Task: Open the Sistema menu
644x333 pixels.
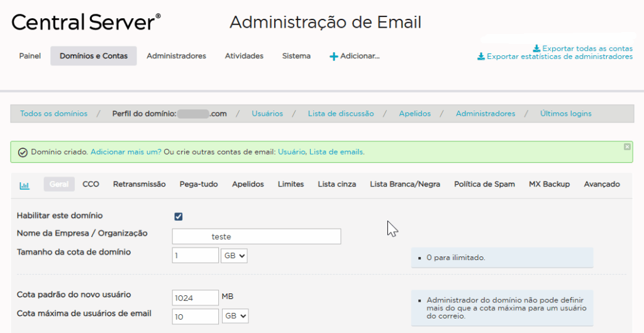Action: [296, 56]
